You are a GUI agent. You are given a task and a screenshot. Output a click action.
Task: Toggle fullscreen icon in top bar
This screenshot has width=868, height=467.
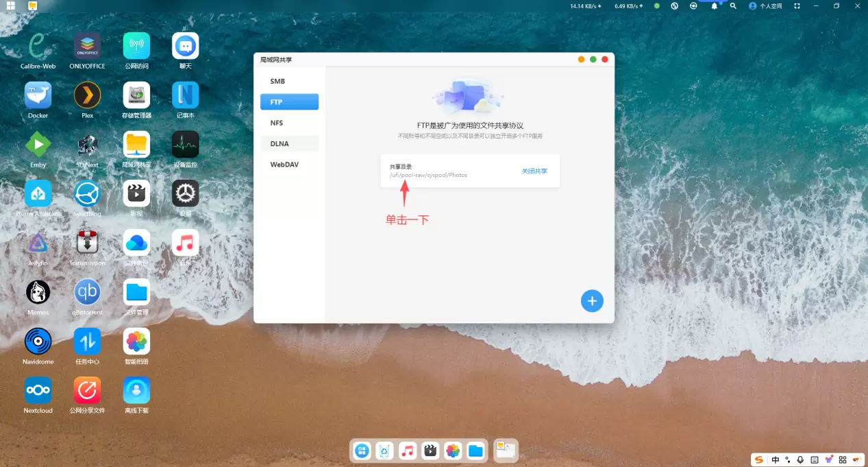[x=797, y=5]
